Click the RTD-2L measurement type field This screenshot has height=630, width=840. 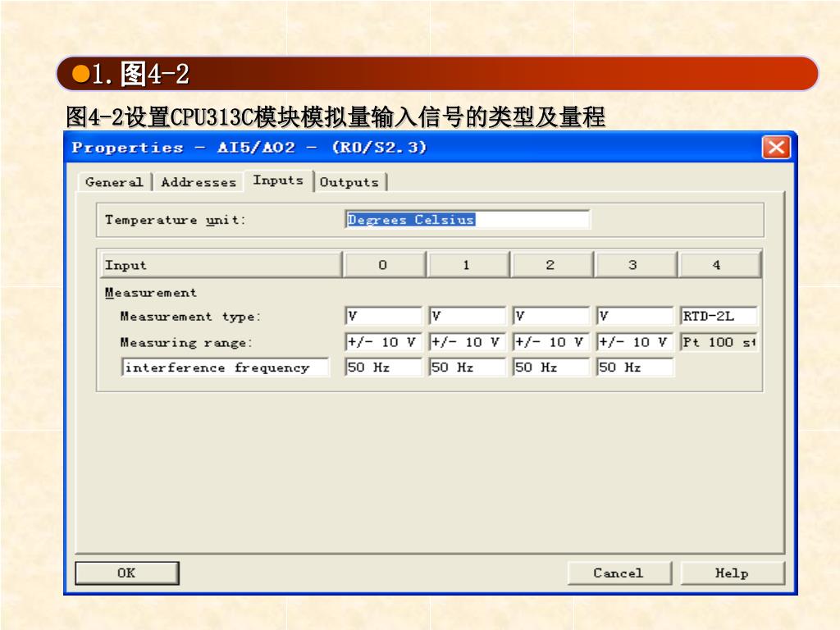[x=719, y=316]
